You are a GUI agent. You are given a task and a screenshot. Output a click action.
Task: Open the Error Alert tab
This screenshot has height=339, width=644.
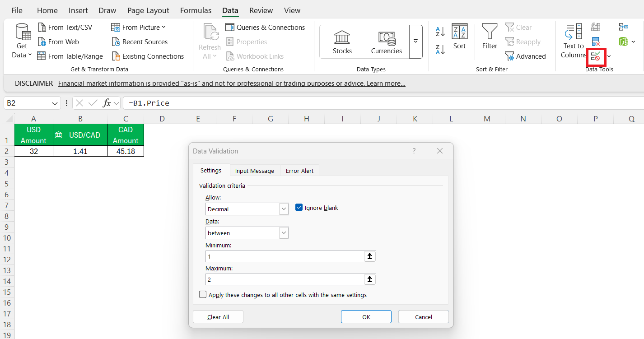pyautogui.click(x=299, y=171)
